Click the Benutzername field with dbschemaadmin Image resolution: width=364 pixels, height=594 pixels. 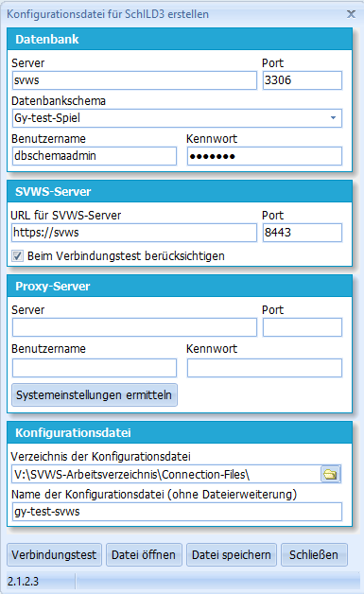(95, 156)
